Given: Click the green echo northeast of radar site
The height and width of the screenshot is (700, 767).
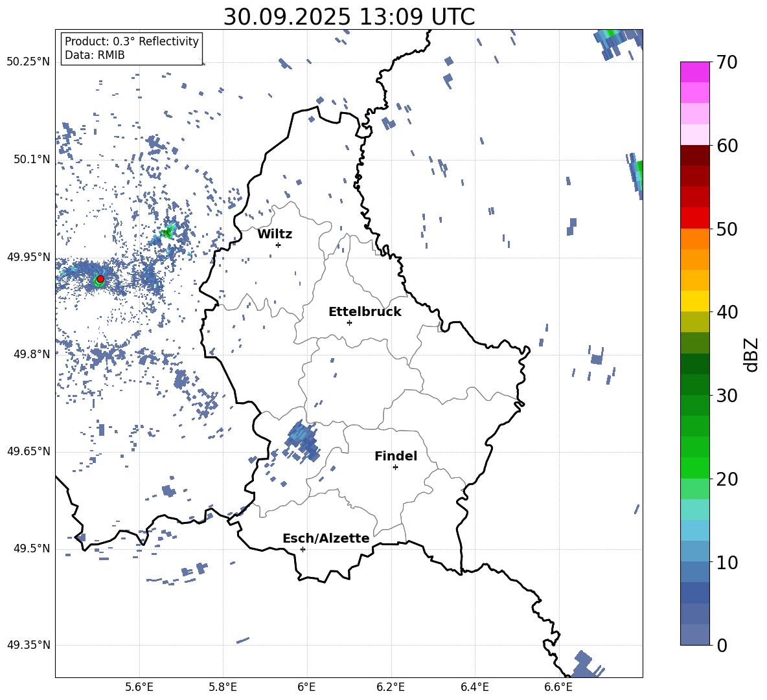Looking at the screenshot, I should [168, 232].
